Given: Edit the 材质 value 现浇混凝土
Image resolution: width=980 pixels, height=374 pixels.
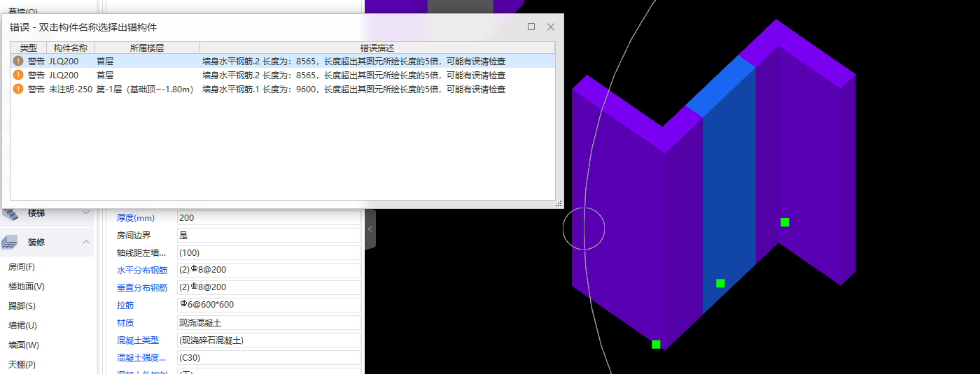Looking at the screenshot, I should 269,323.
